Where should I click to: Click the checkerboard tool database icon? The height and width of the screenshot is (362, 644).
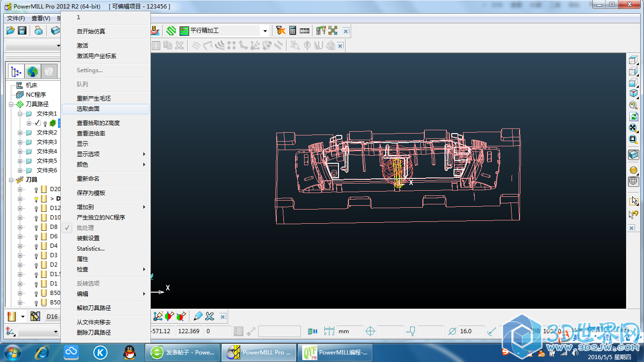tap(35, 316)
